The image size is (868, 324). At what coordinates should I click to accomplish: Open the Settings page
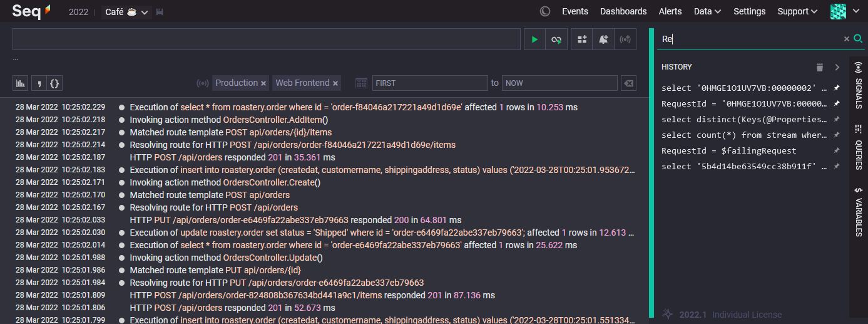pyautogui.click(x=750, y=11)
